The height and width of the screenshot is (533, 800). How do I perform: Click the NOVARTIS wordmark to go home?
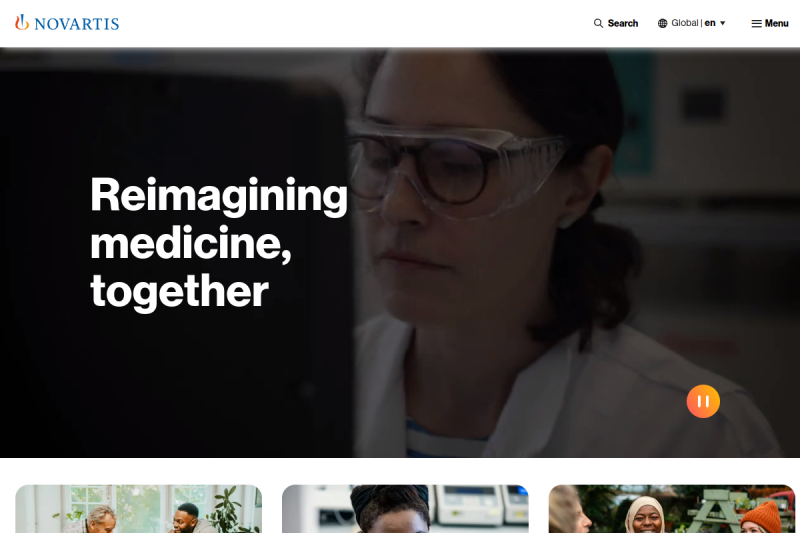77,24
